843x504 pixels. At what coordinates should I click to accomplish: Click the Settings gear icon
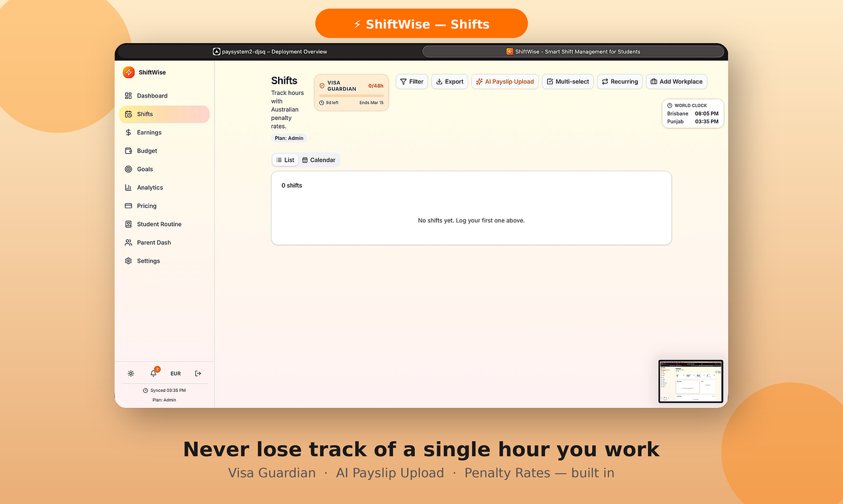point(128,261)
